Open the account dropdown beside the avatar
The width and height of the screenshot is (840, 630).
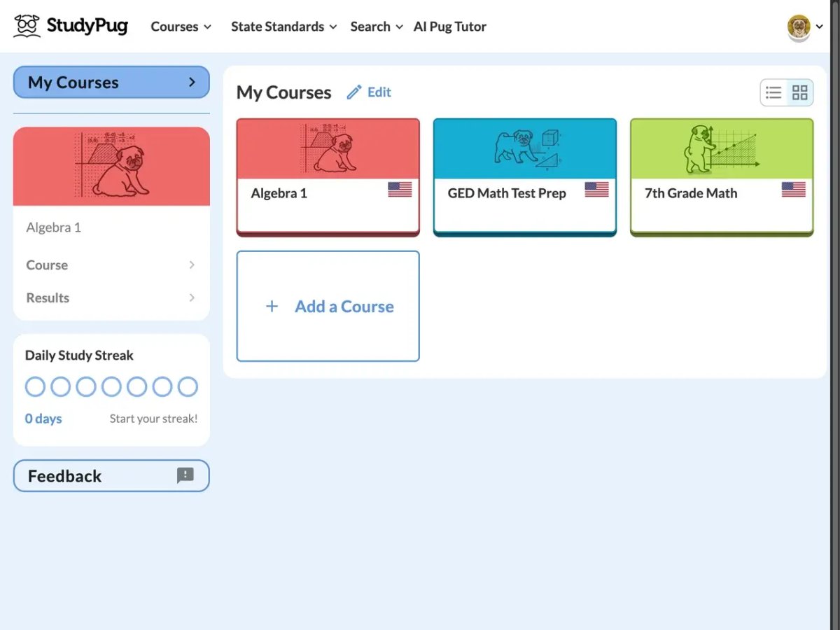tap(819, 27)
